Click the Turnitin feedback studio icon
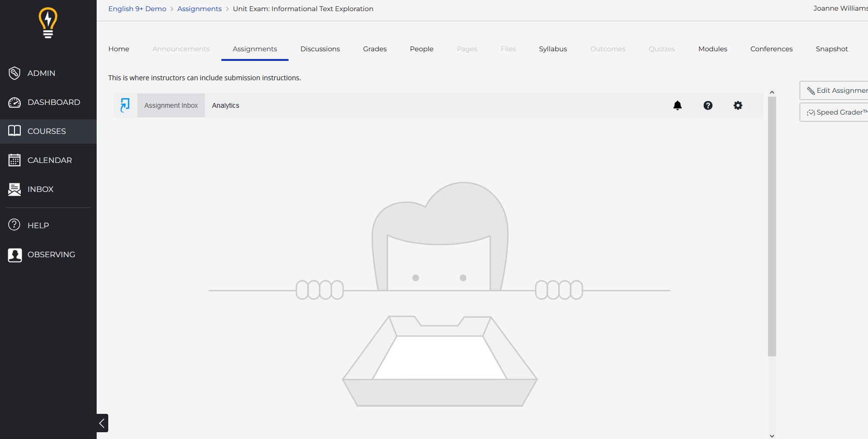Image resolution: width=868 pixels, height=439 pixels. [125, 105]
